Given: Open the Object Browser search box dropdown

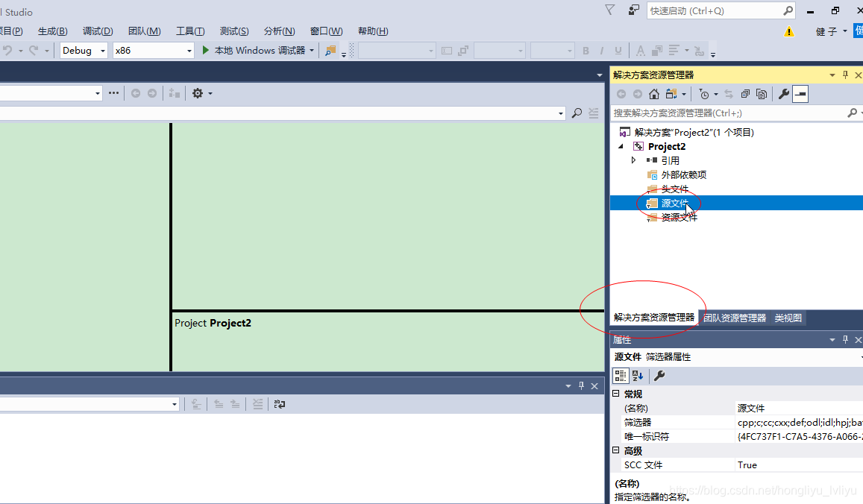Looking at the screenshot, I should 561,113.
